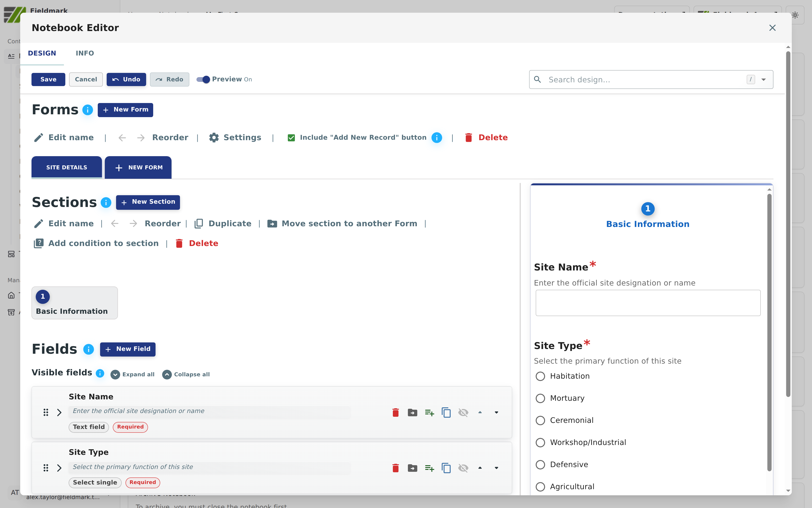
Task: Move Site Name field up
Action: pyautogui.click(x=480, y=413)
